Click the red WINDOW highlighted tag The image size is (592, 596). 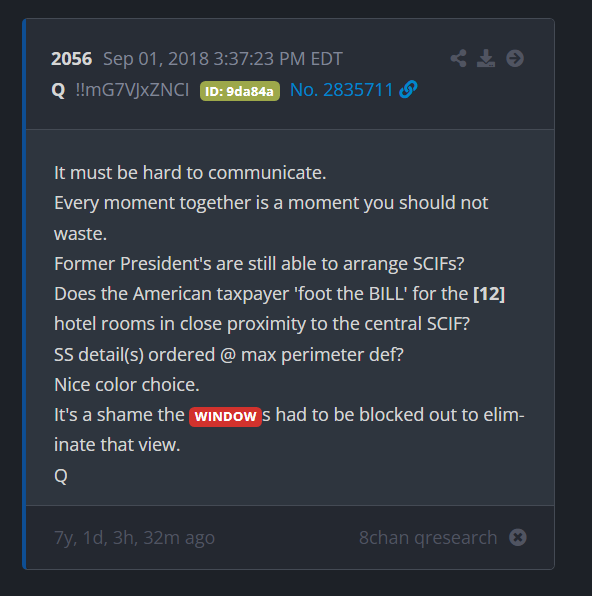click(x=225, y=417)
